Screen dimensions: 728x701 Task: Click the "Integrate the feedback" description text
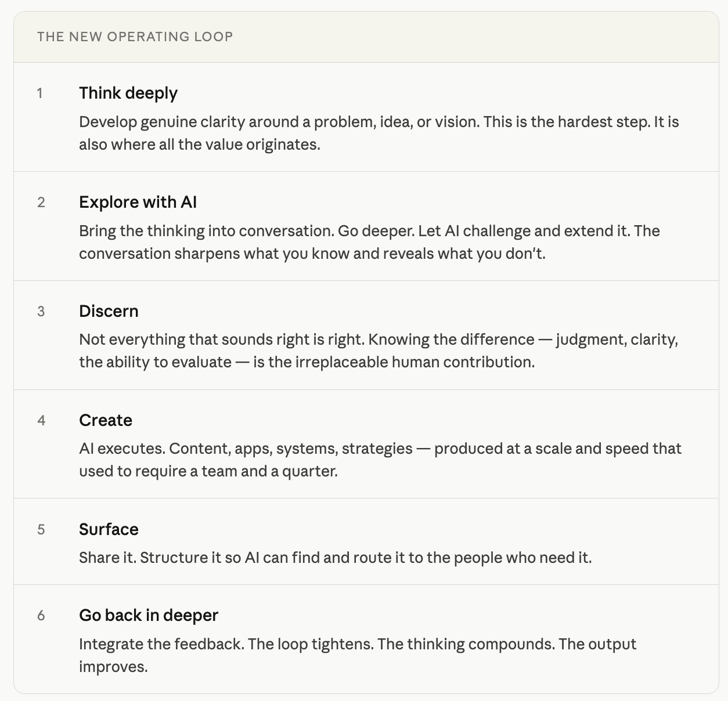[358, 644]
